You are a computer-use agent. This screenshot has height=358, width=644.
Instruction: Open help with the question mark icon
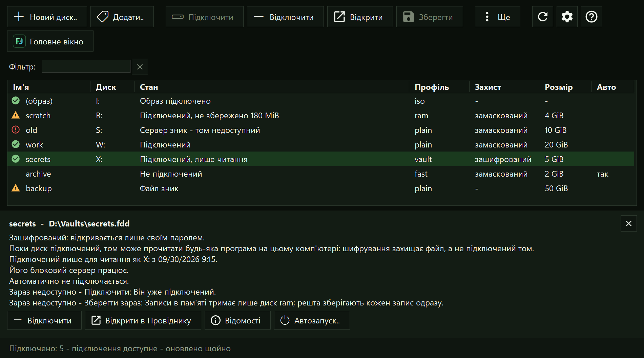591,17
